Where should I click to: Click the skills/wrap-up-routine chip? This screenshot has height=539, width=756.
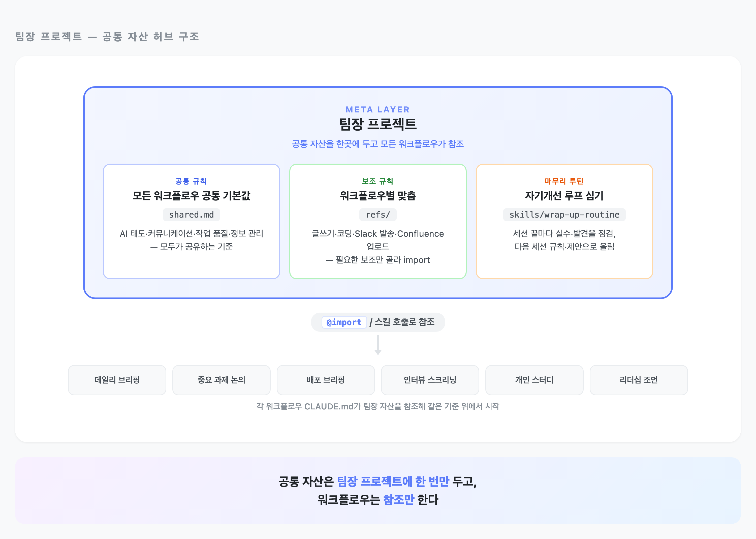tap(564, 214)
